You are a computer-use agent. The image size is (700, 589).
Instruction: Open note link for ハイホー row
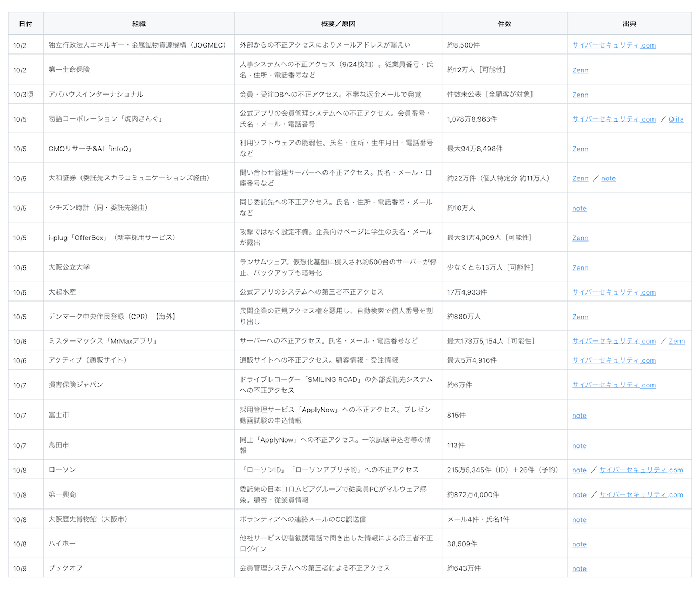[579, 545]
